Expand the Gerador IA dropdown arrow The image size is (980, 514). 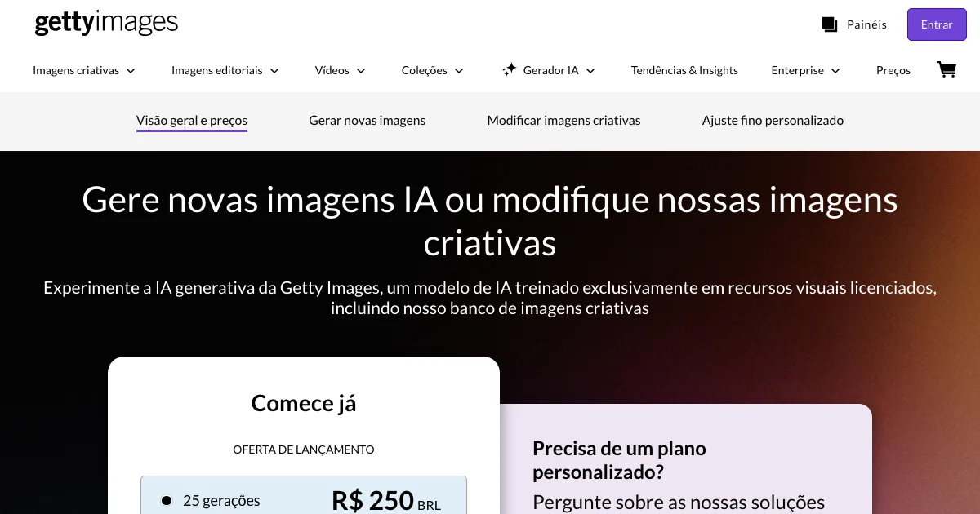pos(590,71)
